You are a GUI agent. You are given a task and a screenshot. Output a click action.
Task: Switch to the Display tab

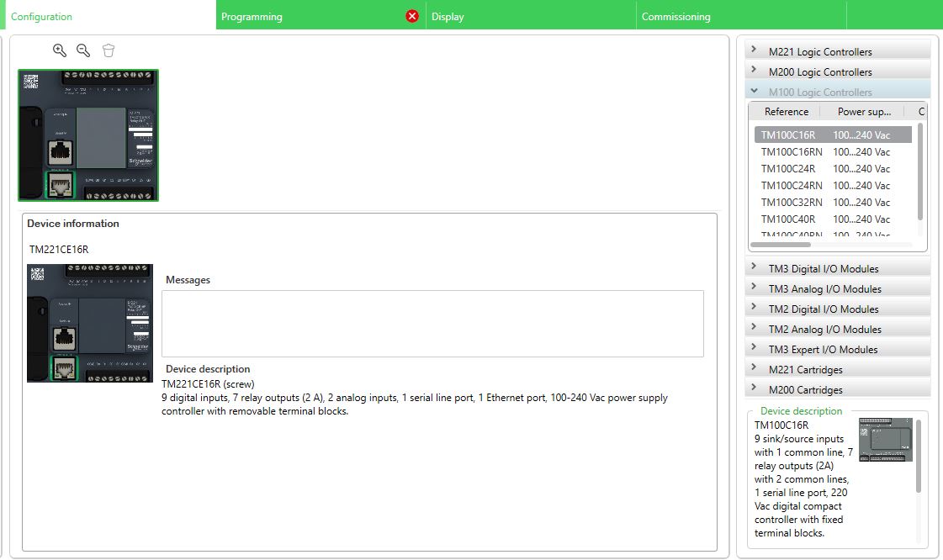pyautogui.click(x=448, y=15)
